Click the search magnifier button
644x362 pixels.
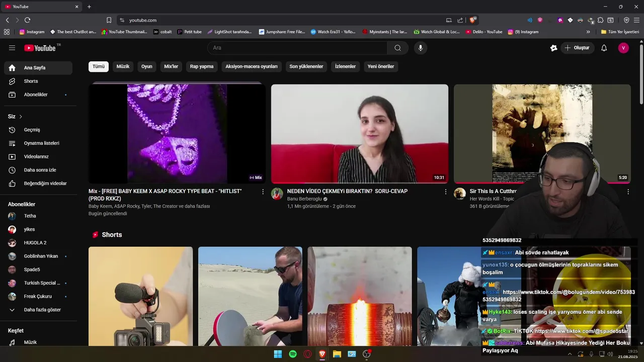(x=398, y=48)
